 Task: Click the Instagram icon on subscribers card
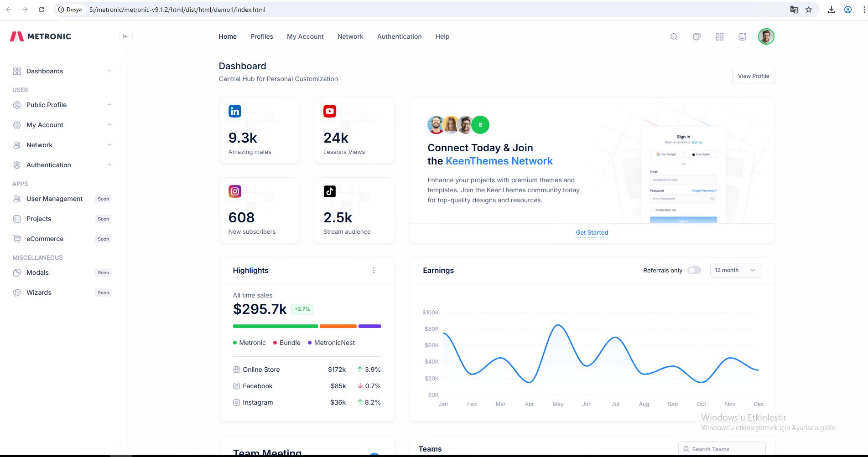pos(234,191)
